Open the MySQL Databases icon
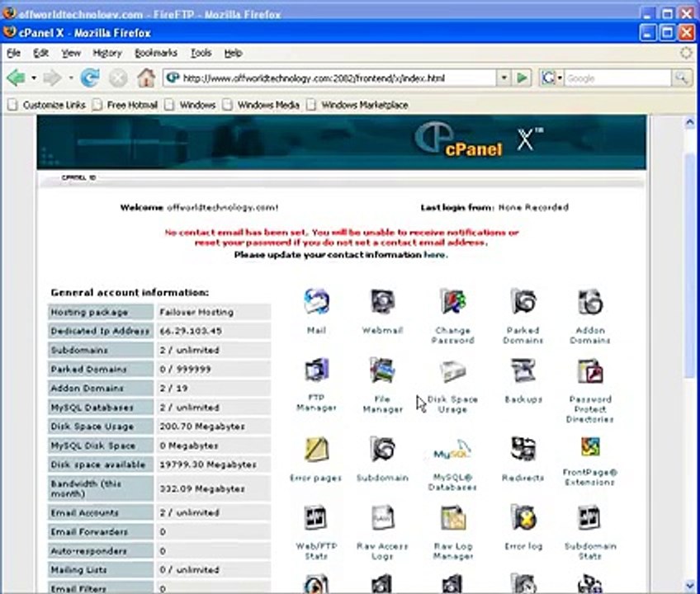Viewport: 700px width, 594px height. point(452,450)
